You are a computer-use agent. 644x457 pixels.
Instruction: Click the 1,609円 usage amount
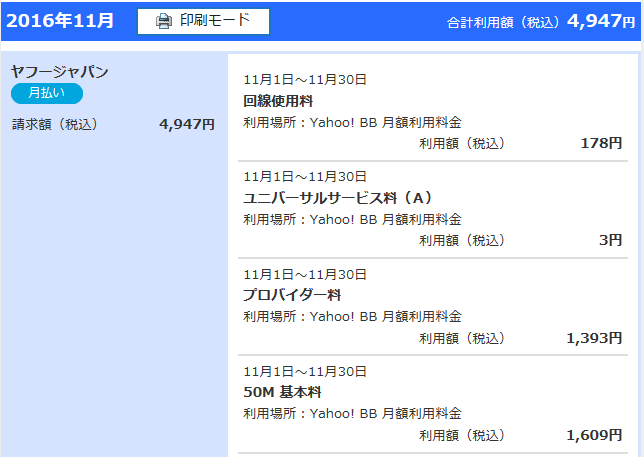[594, 435]
